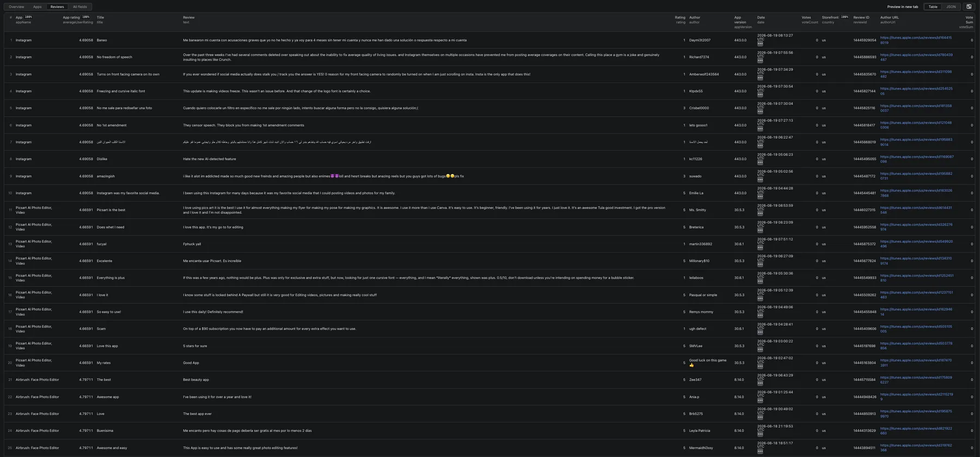Expand date details for Daymi3t2007's review
The width and height of the screenshot is (980, 457).
(x=760, y=44)
